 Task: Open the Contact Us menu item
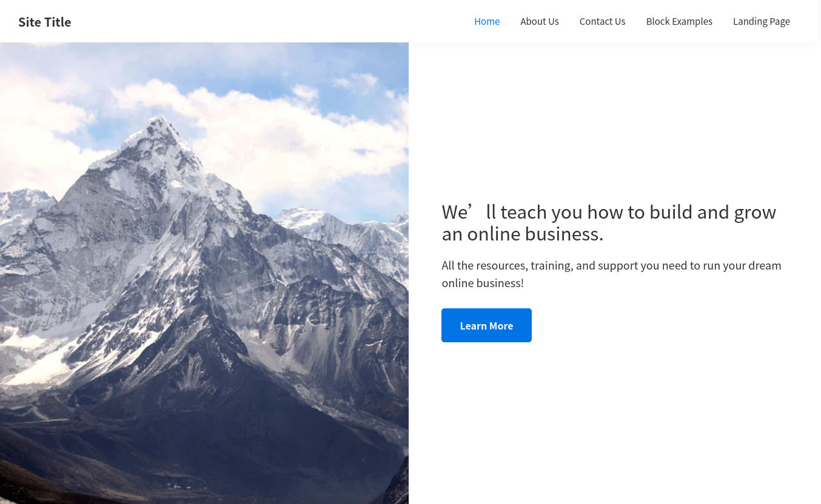point(602,21)
